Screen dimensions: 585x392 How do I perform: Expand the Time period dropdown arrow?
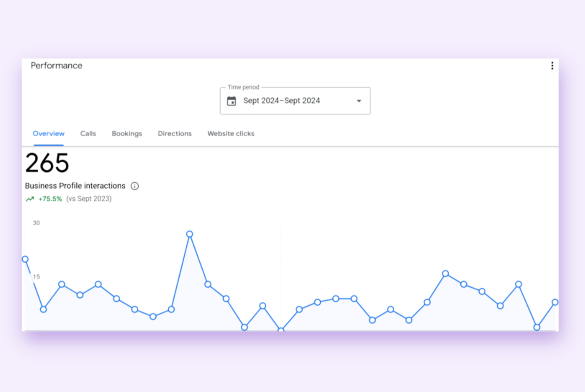click(358, 101)
